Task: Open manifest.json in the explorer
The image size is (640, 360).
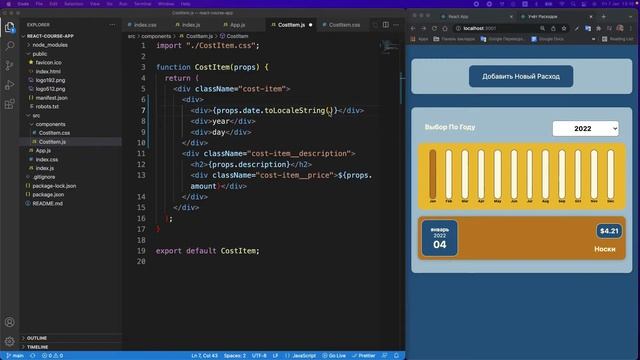Action: tap(51, 98)
